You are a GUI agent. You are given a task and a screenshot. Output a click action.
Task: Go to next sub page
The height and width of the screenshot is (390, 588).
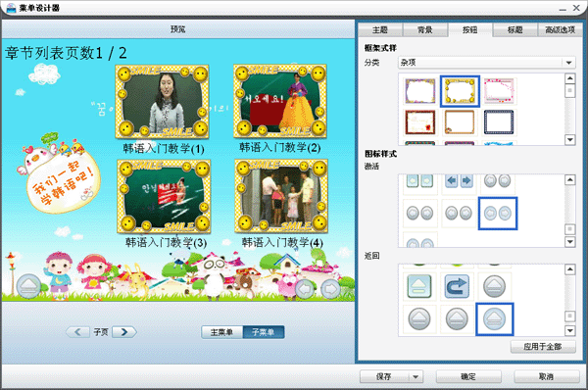click(124, 332)
